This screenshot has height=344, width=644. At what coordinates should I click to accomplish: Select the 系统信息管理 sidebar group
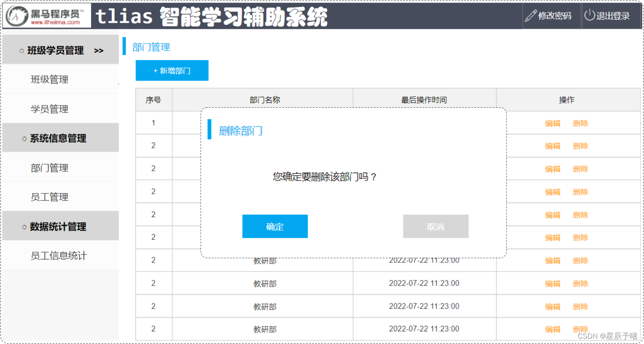coord(61,138)
